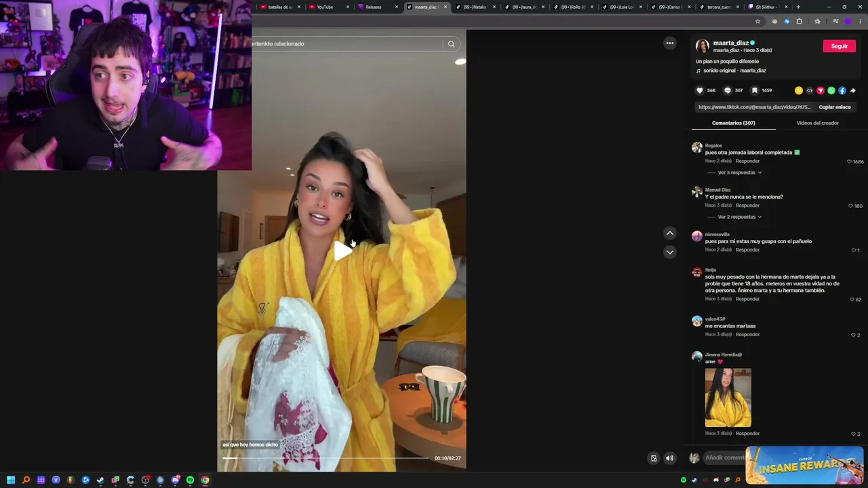Share the video on Facebook
Image resolution: width=868 pixels, height=488 pixels.
842,90
